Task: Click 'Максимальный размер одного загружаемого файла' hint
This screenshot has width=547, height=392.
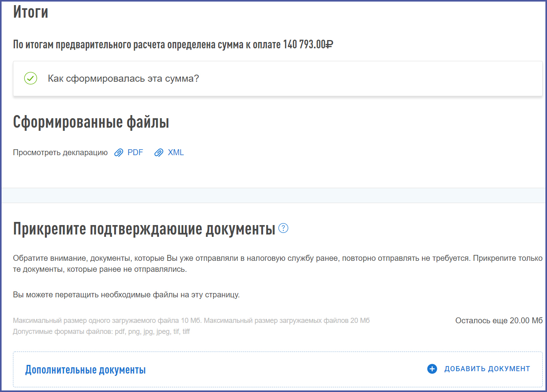Action: point(192,321)
